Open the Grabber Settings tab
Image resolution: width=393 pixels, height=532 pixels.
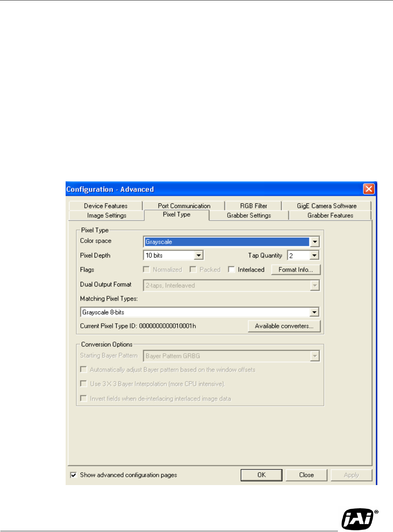tap(249, 216)
